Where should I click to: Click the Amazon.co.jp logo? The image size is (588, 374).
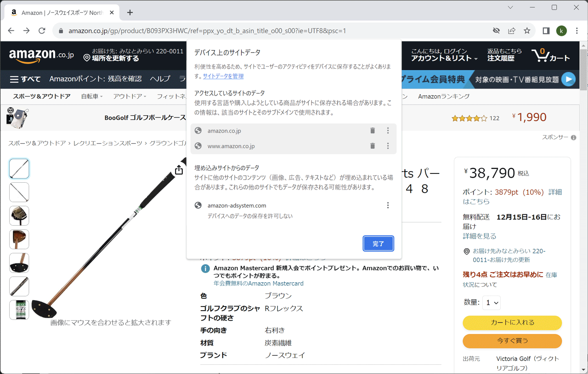41,55
